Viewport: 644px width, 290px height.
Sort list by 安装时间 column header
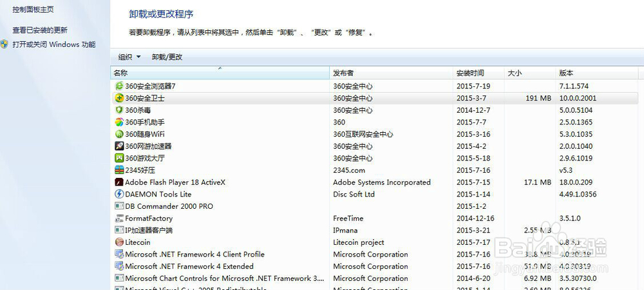click(x=478, y=73)
